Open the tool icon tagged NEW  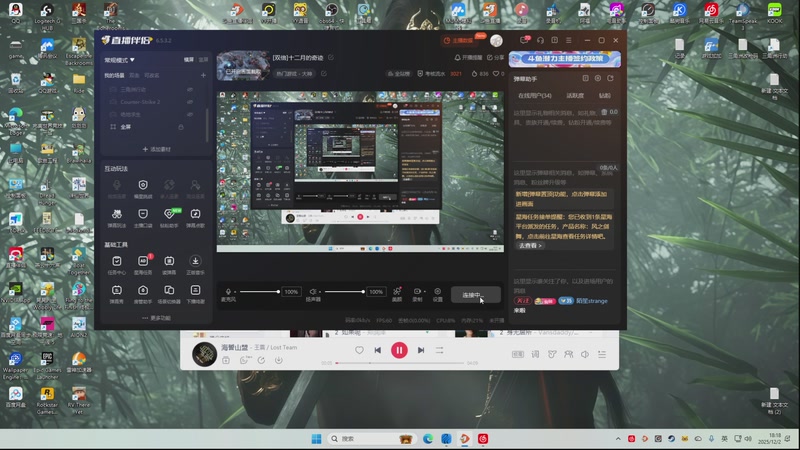tap(170, 214)
